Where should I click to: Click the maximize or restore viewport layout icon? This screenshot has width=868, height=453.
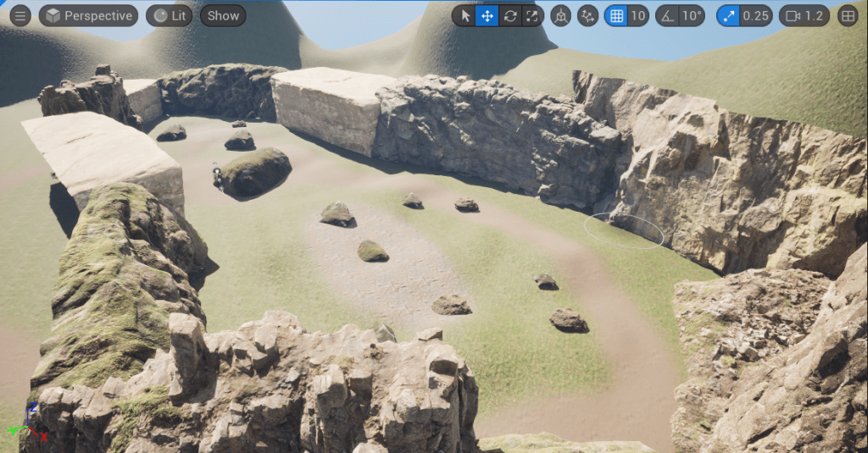coord(847,15)
